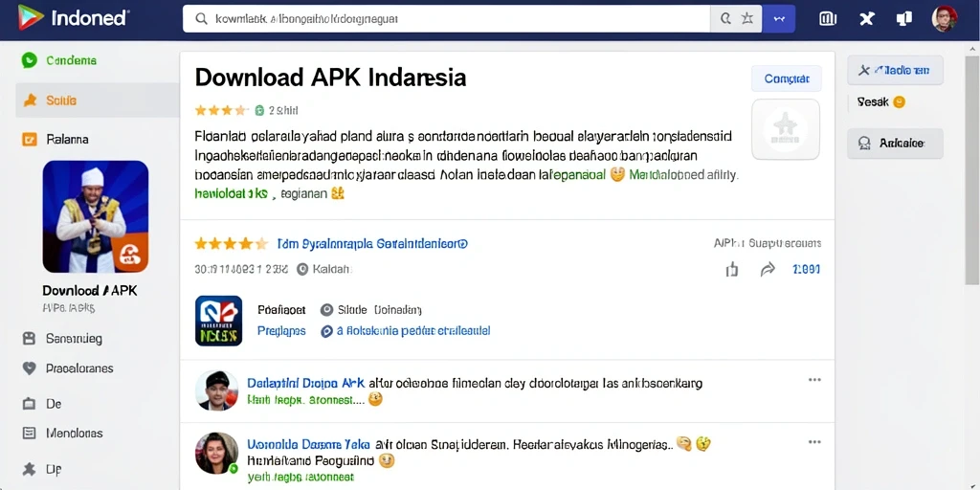Click the orange star icon beside Solute
Viewport: 980px width, 490px height.
[x=30, y=100]
